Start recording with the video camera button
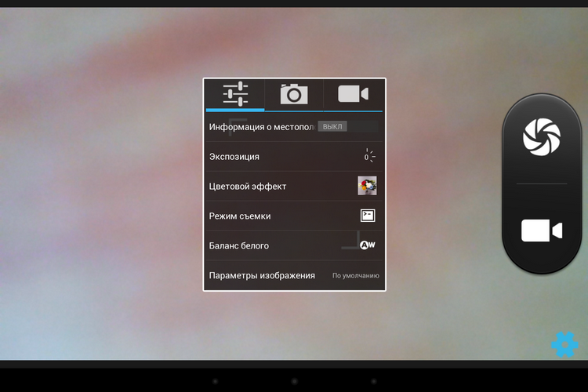Image resolution: width=588 pixels, height=392 pixels. tap(542, 230)
